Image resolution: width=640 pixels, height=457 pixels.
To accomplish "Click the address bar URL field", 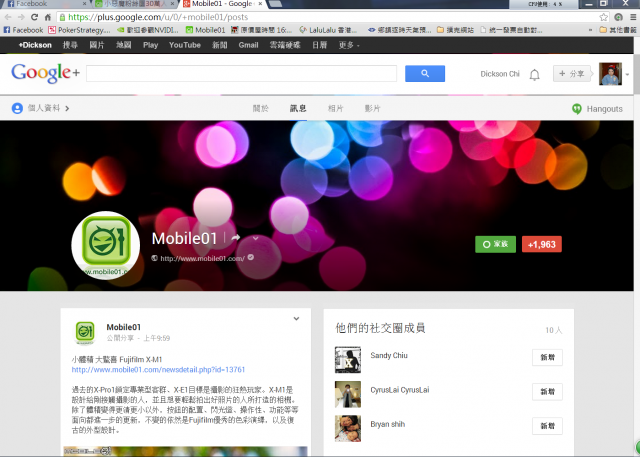I will tap(327, 17).
